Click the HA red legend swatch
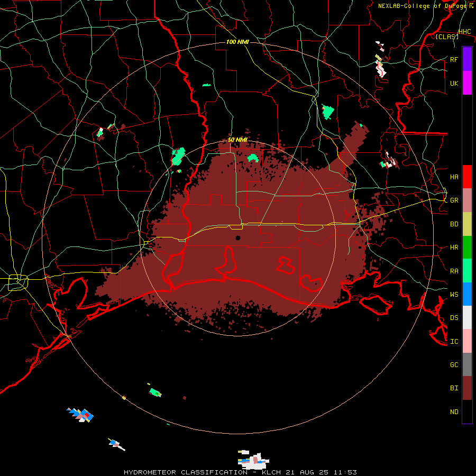 click(x=467, y=177)
